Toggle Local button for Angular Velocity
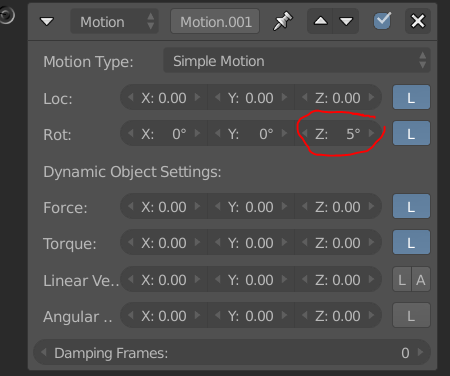 coord(411,315)
